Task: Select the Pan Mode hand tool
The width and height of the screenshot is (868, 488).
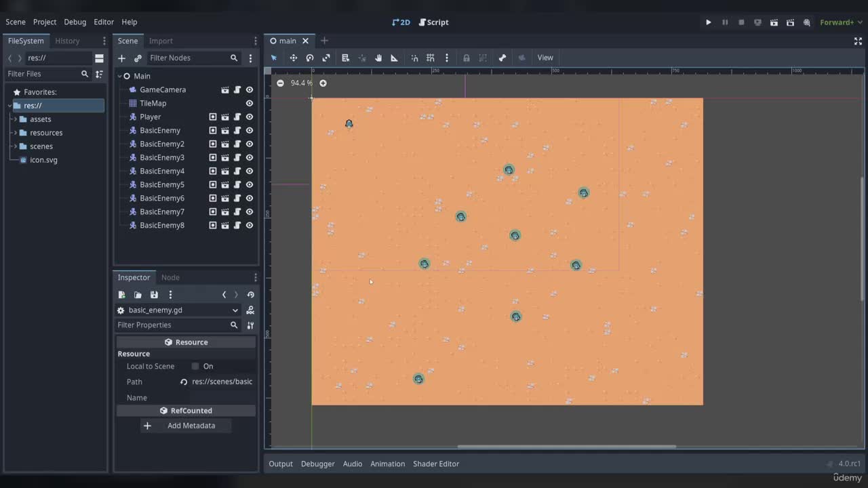Action: 378,58
